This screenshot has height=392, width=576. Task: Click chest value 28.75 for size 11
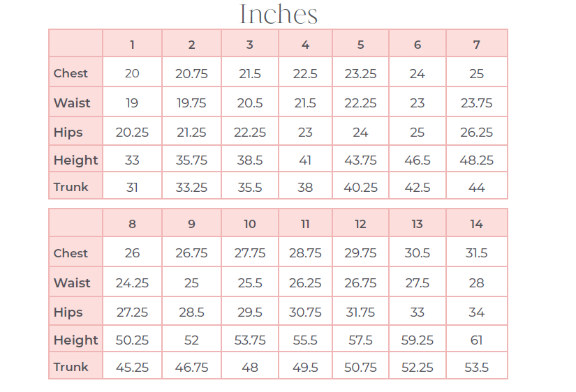(305, 253)
